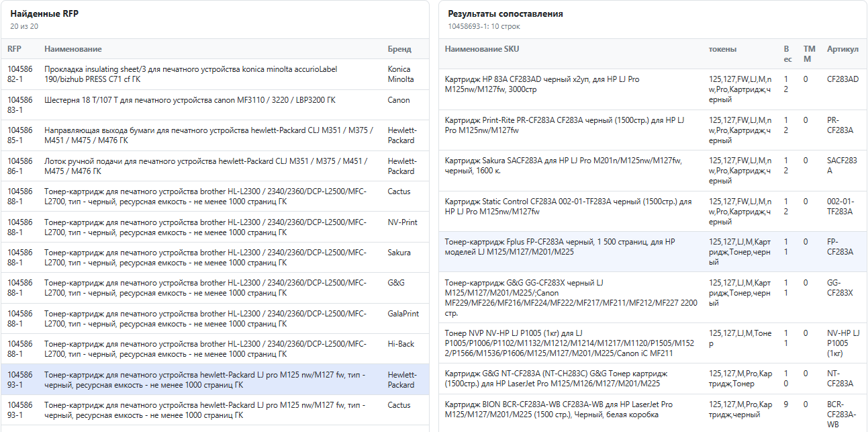Select the brother HL-L2300 row with brand NV-Print
The height and width of the screenshot is (432, 868).
click(x=215, y=227)
